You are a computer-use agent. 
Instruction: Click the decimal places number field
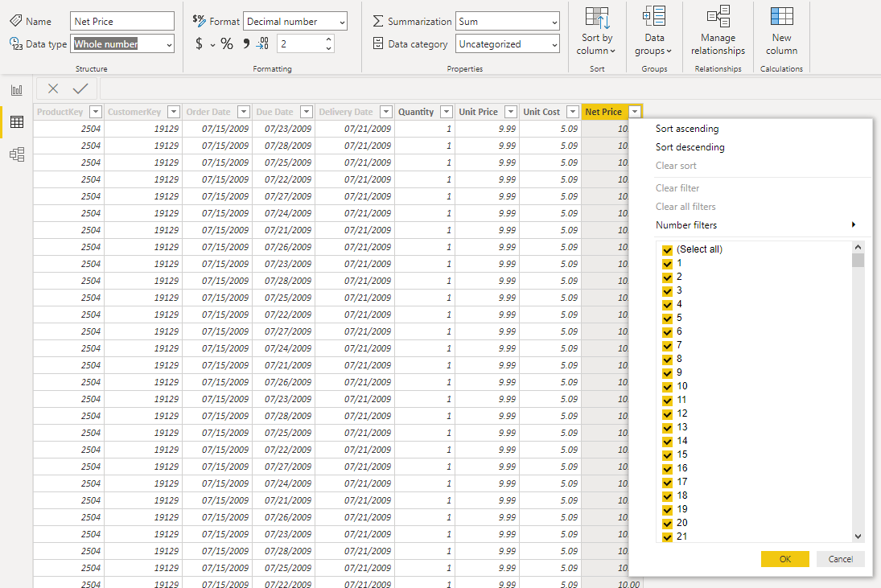(301, 43)
